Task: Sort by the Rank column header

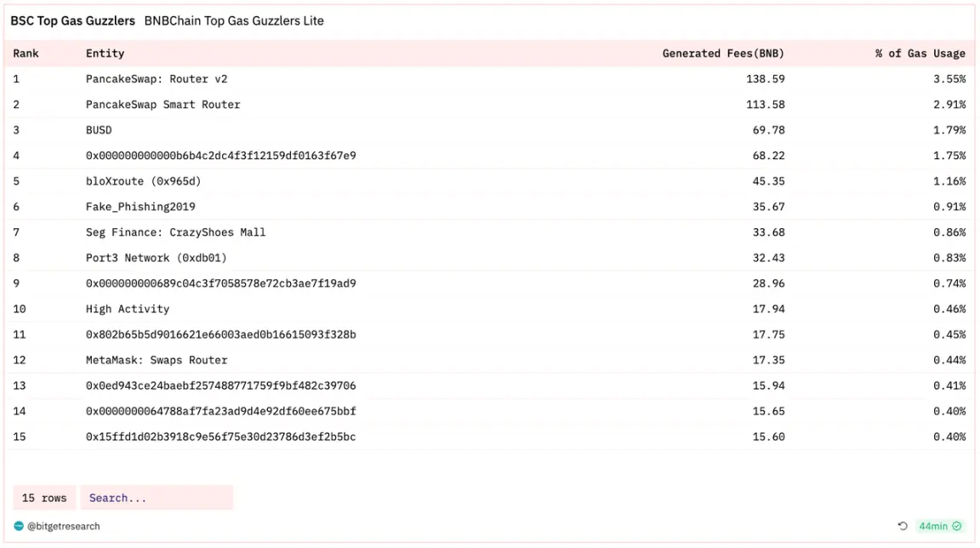Action: 26,54
